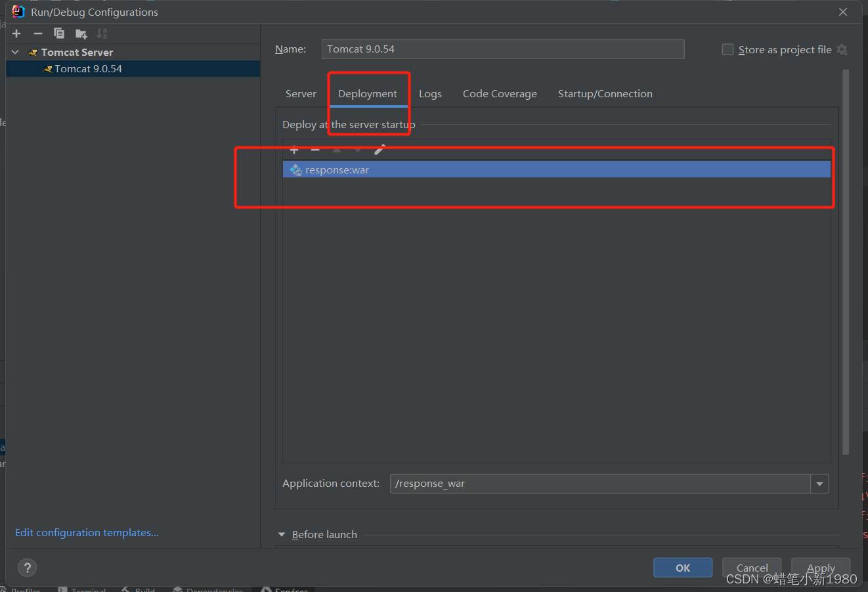Copy the selected run configuration
The height and width of the screenshot is (592, 868).
coord(59,34)
